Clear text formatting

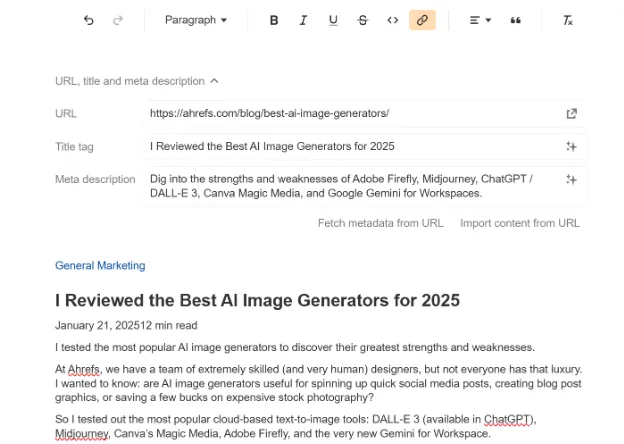567,20
